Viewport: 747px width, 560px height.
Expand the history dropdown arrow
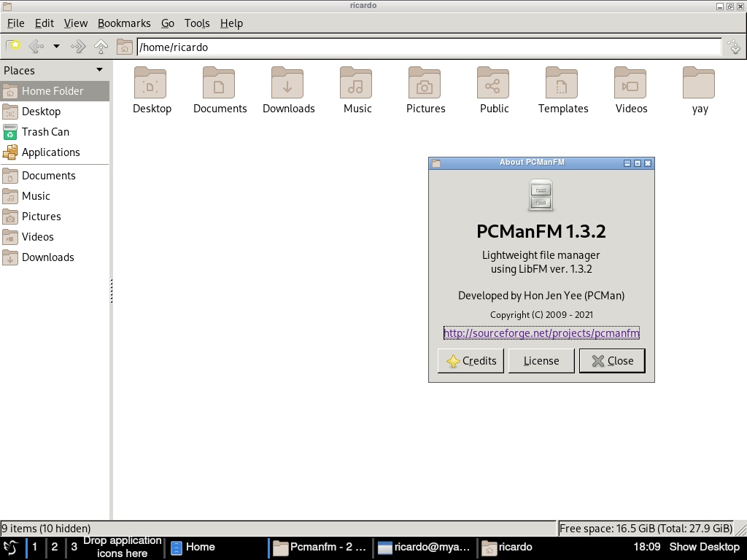point(56,46)
